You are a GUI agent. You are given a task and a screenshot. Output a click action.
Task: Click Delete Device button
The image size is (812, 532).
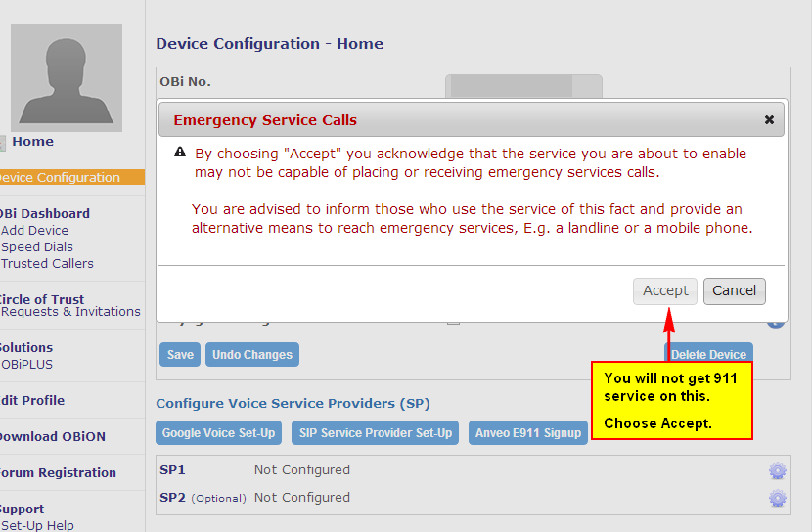(708, 353)
